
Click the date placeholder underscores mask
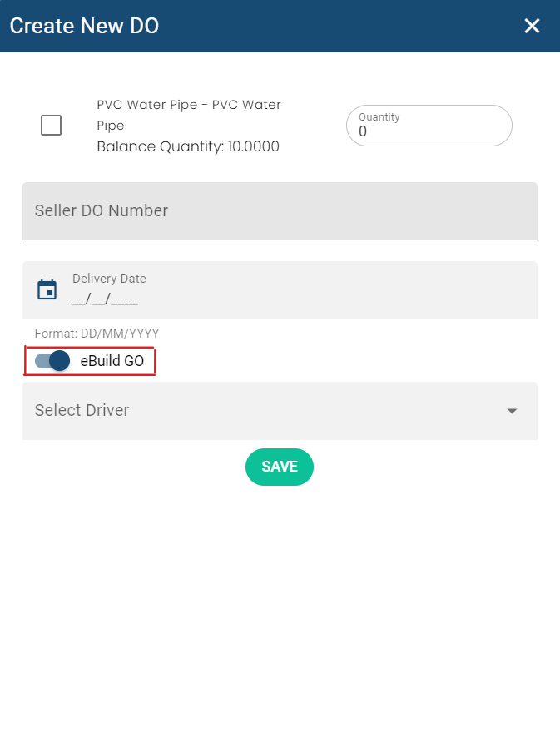tap(105, 299)
